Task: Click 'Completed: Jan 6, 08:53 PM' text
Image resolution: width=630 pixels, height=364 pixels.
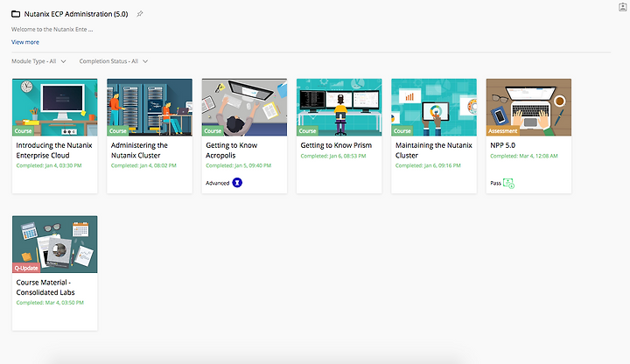Action: (x=333, y=156)
